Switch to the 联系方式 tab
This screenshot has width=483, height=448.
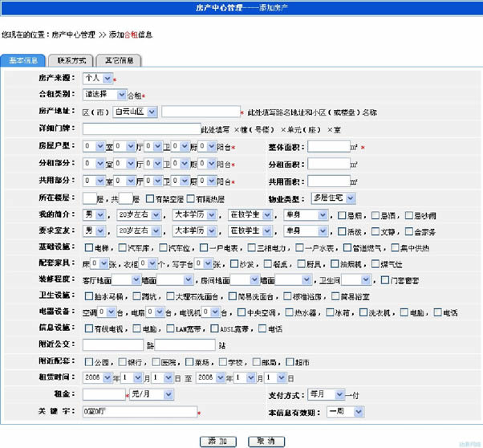(x=71, y=60)
